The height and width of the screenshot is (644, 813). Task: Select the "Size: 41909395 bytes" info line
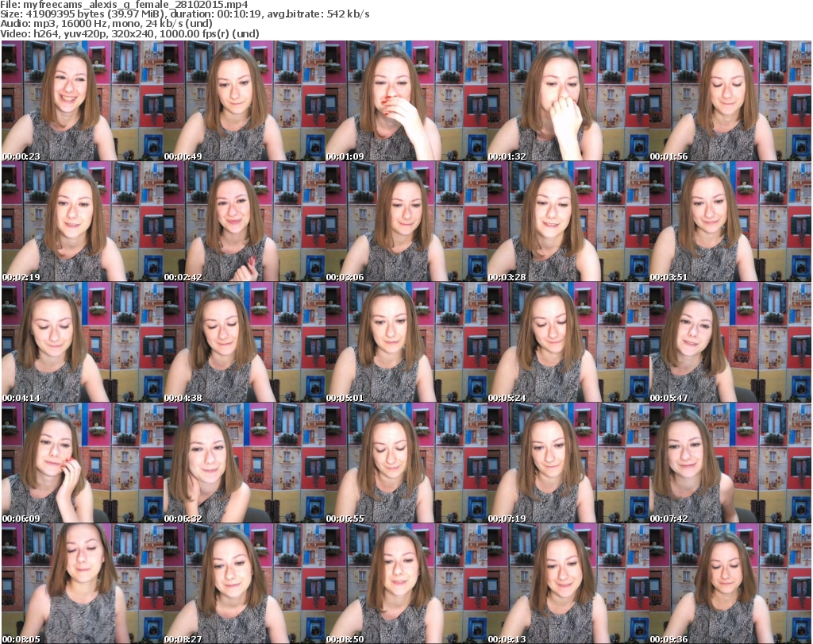[x=185, y=14]
